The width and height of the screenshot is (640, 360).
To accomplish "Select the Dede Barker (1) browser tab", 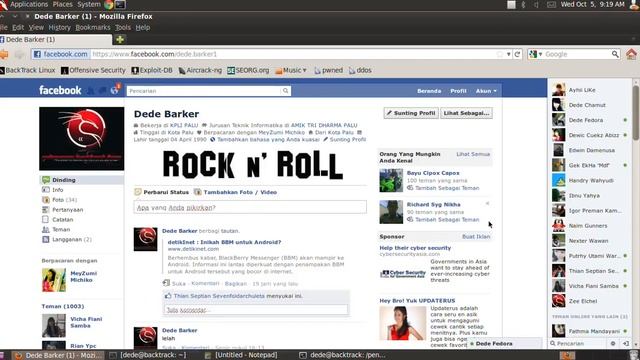I will (x=56, y=40).
